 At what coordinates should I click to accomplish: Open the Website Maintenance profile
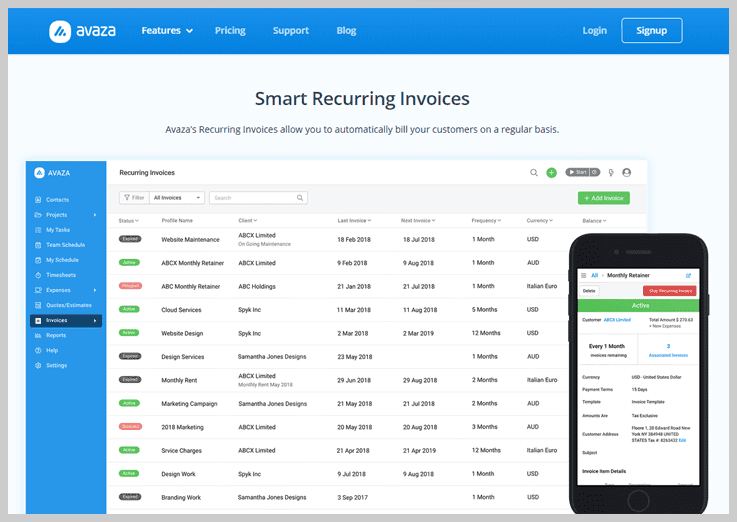(x=190, y=240)
